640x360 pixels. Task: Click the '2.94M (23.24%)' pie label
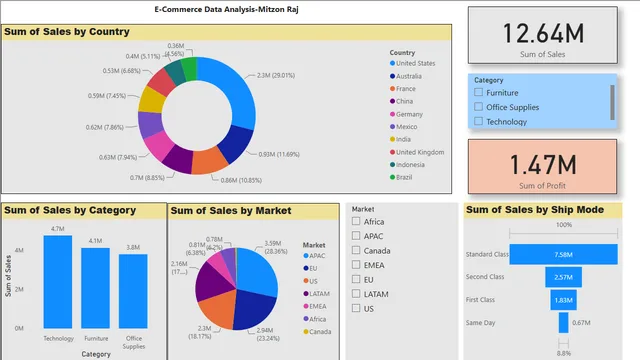pos(268,334)
